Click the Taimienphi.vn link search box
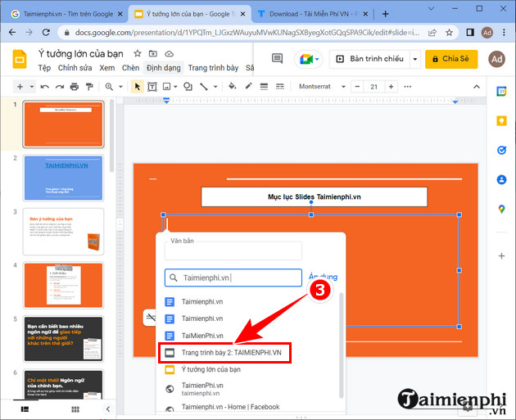 (x=233, y=278)
